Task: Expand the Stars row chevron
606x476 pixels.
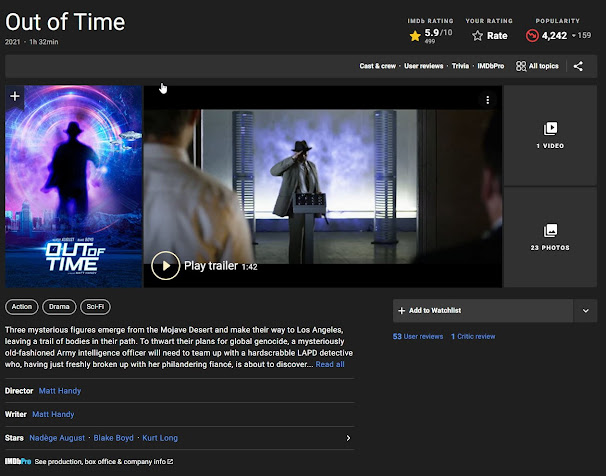Action: [348, 438]
